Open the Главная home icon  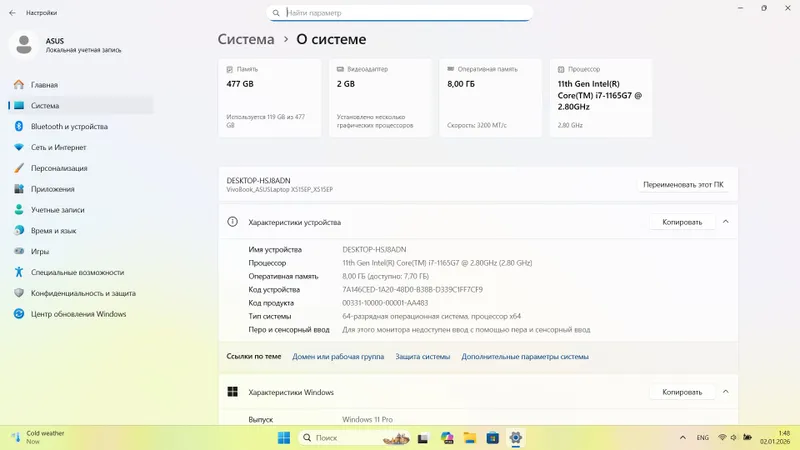[19, 85]
